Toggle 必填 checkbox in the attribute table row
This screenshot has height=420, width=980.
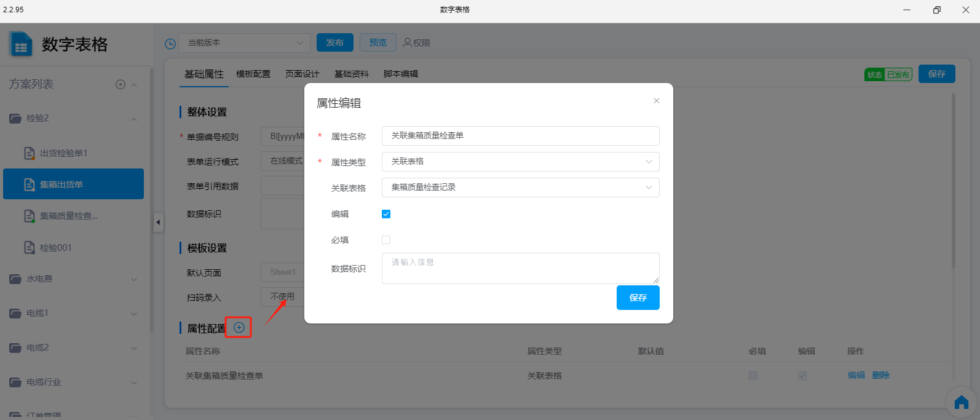pyautogui.click(x=753, y=376)
